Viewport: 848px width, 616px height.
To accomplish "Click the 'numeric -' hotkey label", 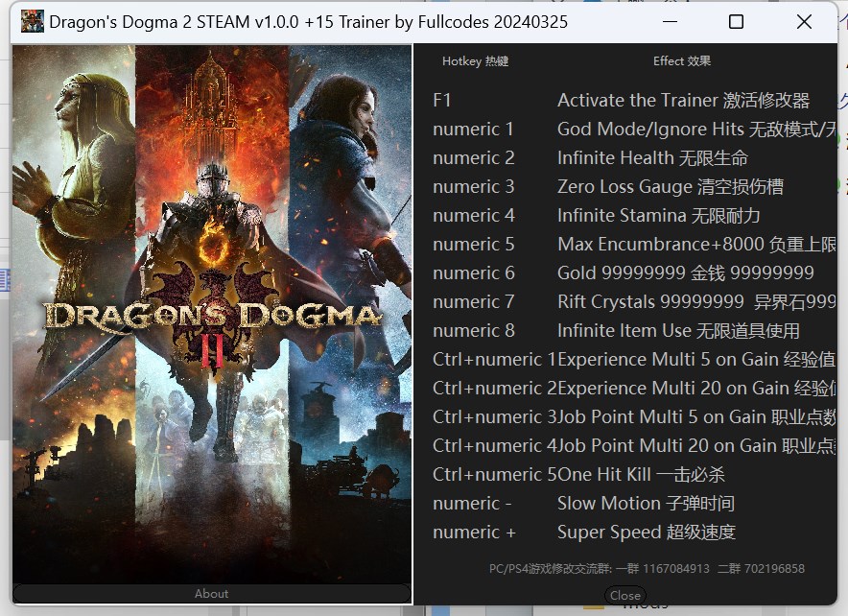I will pyautogui.click(x=472, y=504).
